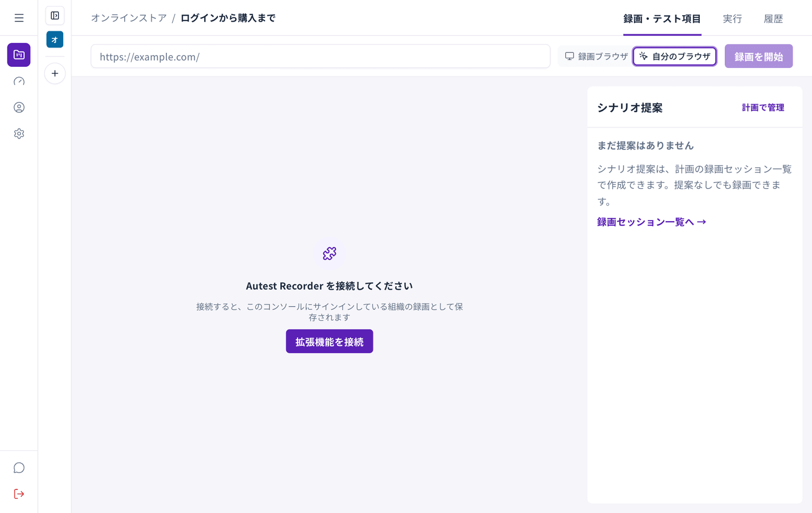Open the hamburger menu
Viewport: 812px width, 513px height.
[x=19, y=18]
